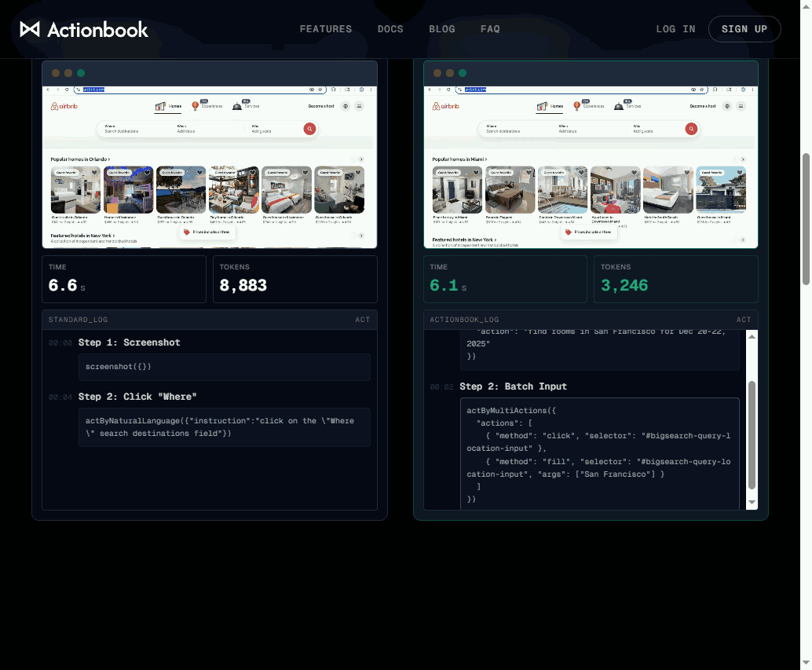This screenshot has height=670, width=812.
Task: Click the Airbnb logo in the Miami demo
Action: point(446,106)
